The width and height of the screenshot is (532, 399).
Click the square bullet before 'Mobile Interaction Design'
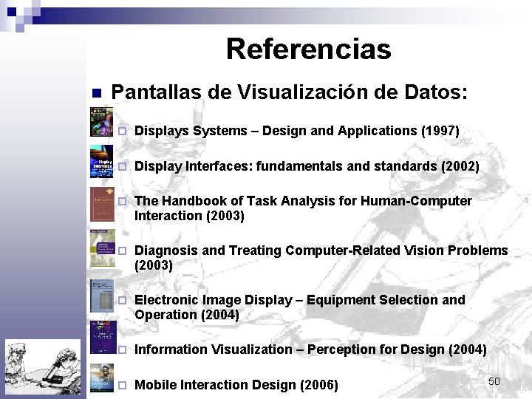(x=123, y=386)
